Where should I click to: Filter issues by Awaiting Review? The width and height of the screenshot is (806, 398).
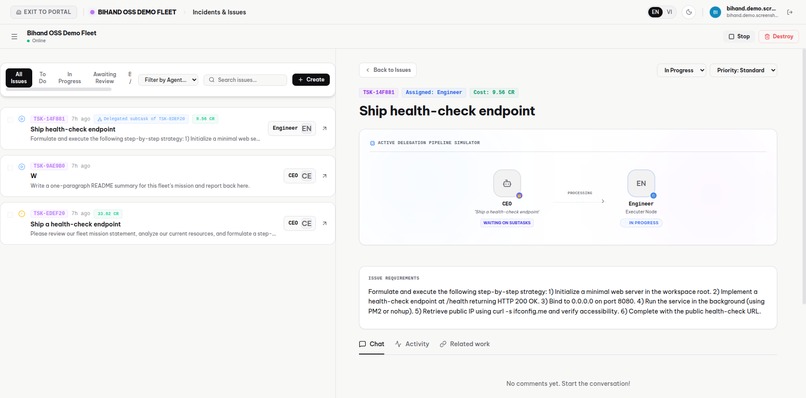coord(104,78)
